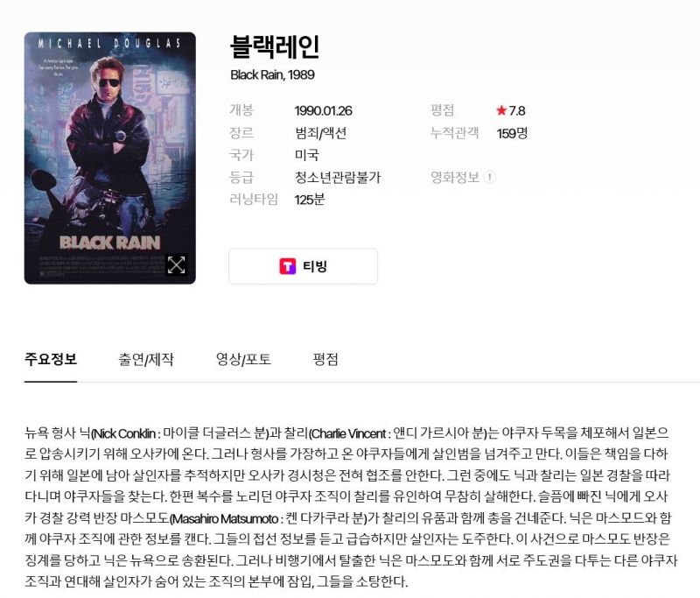This screenshot has width=700, height=598.
Task: Click the 영화정보 label text
Action: tap(454, 178)
